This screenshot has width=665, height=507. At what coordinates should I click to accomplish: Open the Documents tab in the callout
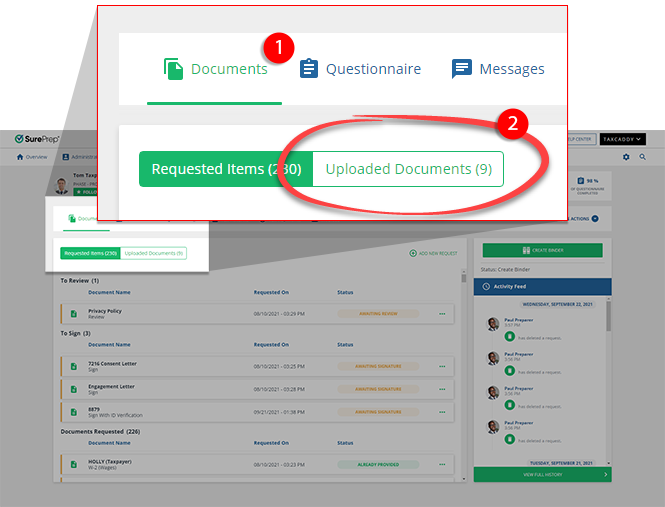(216, 69)
